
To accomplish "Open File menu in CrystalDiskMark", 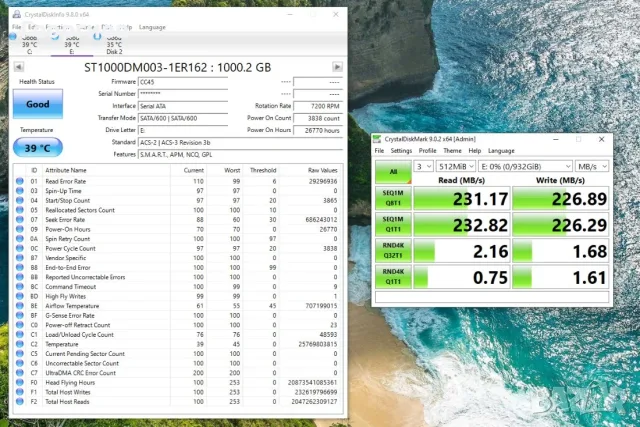I will pos(379,151).
